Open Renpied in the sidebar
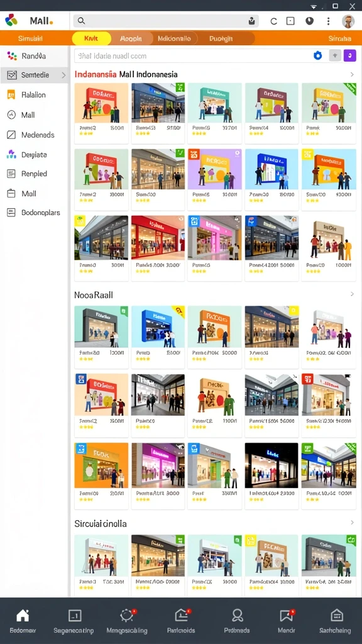362x644 pixels. [34, 174]
